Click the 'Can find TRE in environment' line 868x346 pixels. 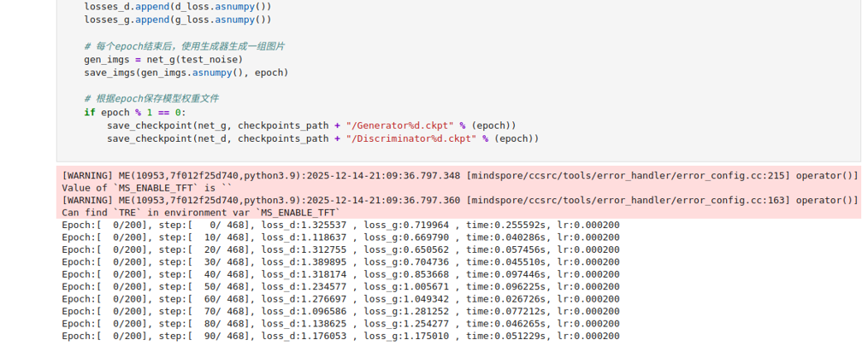tap(200, 213)
